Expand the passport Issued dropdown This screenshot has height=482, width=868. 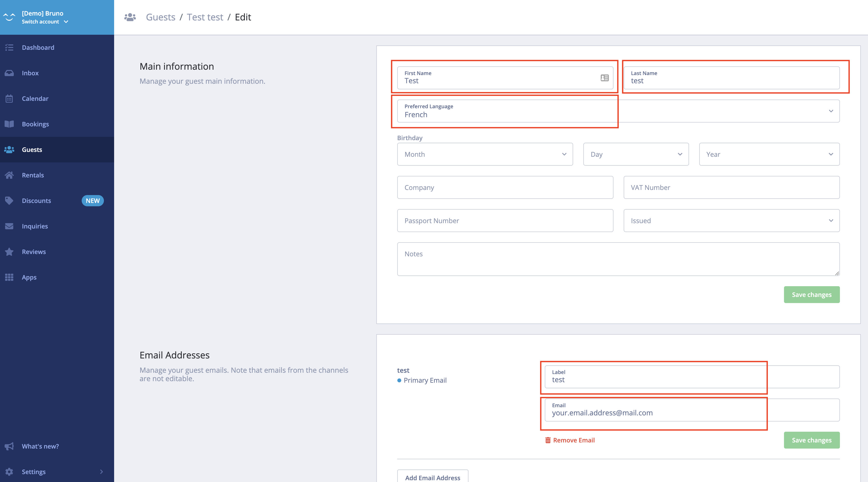[x=731, y=221]
